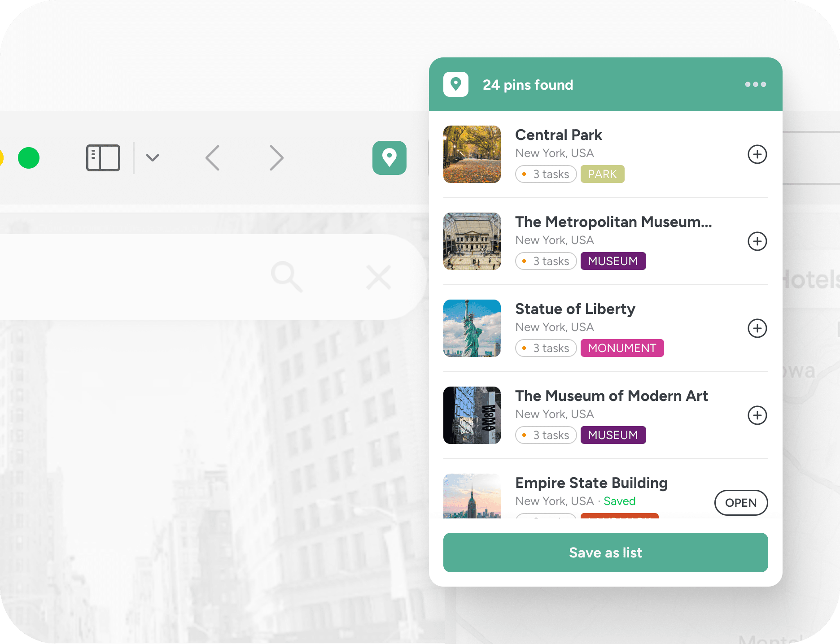840x644 pixels.
Task: Click the green Saved status text
Action: (x=620, y=501)
